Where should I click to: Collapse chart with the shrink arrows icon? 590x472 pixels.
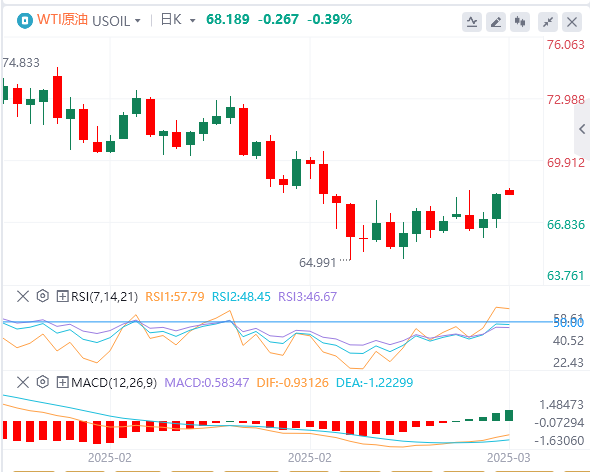tap(548, 22)
